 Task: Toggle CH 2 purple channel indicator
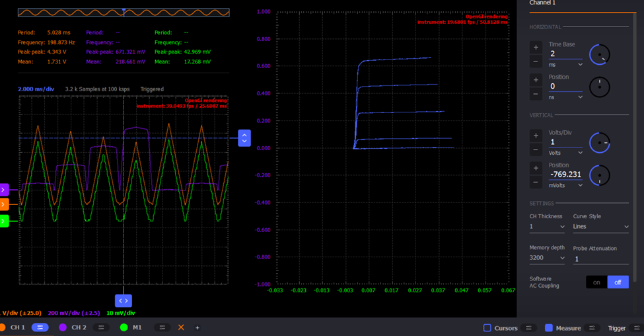[63, 327]
